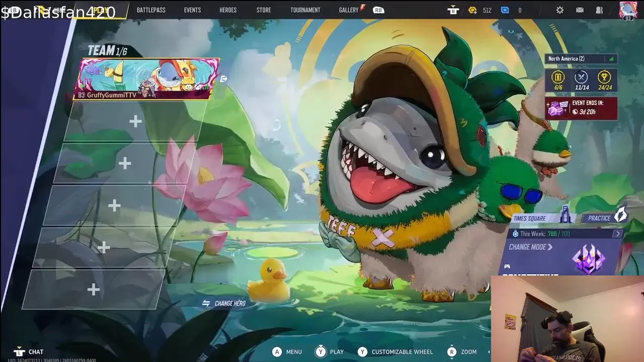Click the blue Units currency icon

pos(505,10)
